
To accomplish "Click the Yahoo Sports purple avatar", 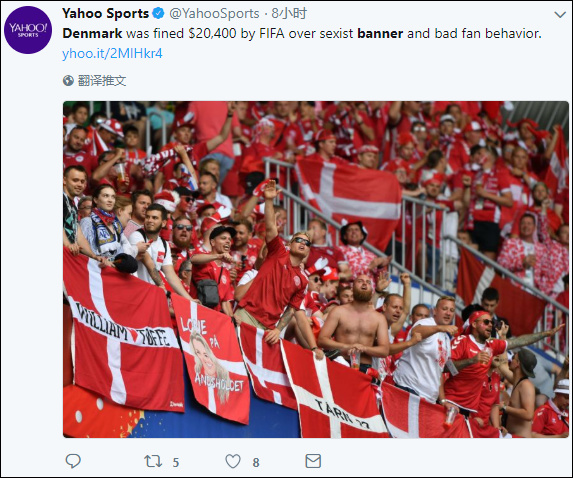I will [28, 30].
